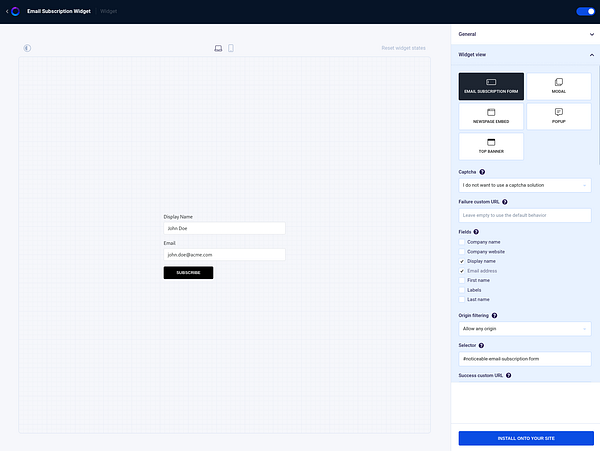The width and height of the screenshot is (600, 451).
Task: Toggle the widget enabled switch in the header
Action: 585,11
